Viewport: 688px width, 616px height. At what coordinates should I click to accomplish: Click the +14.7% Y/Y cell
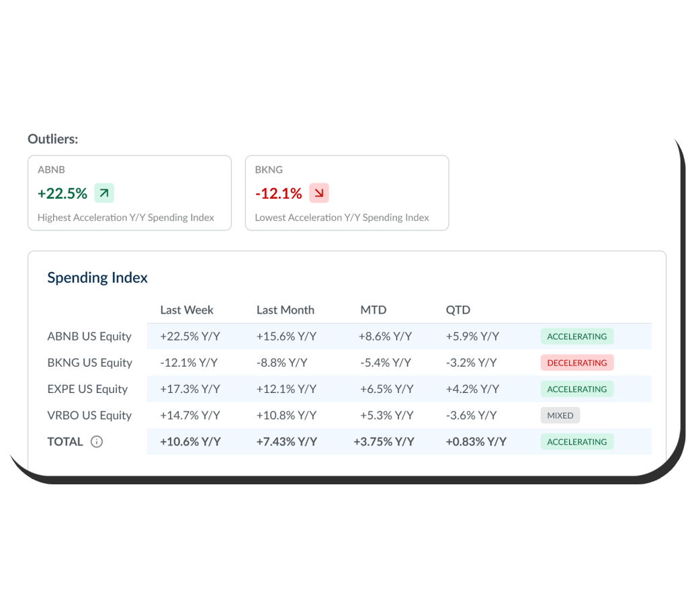click(190, 416)
